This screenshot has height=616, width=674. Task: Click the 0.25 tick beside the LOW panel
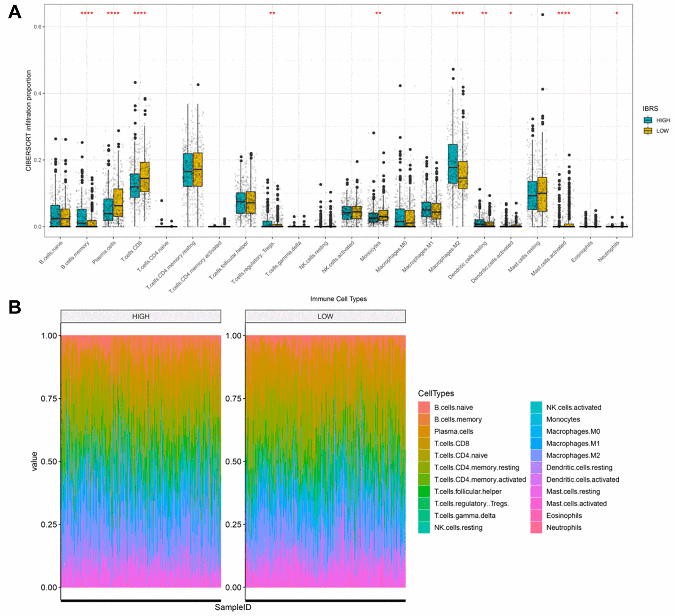pos(234,524)
